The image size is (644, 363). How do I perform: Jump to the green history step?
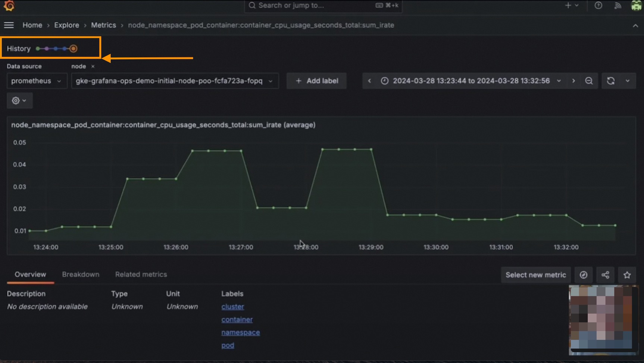pos(38,48)
